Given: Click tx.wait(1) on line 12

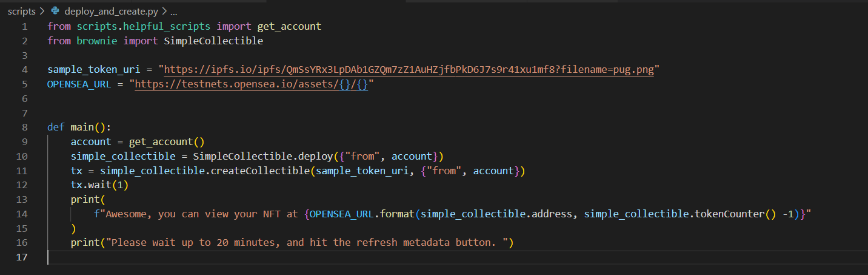Looking at the screenshot, I should point(99,185).
